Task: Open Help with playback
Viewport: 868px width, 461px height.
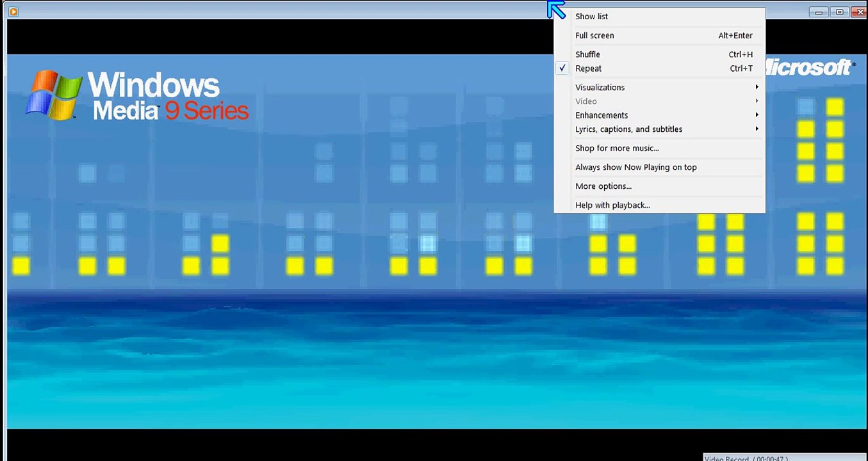Action: click(660, 206)
